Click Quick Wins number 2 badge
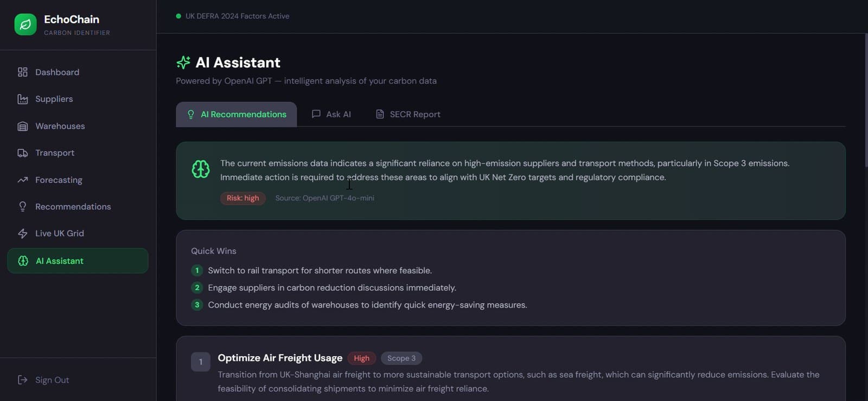The height and width of the screenshot is (401, 868). [197, 288]
